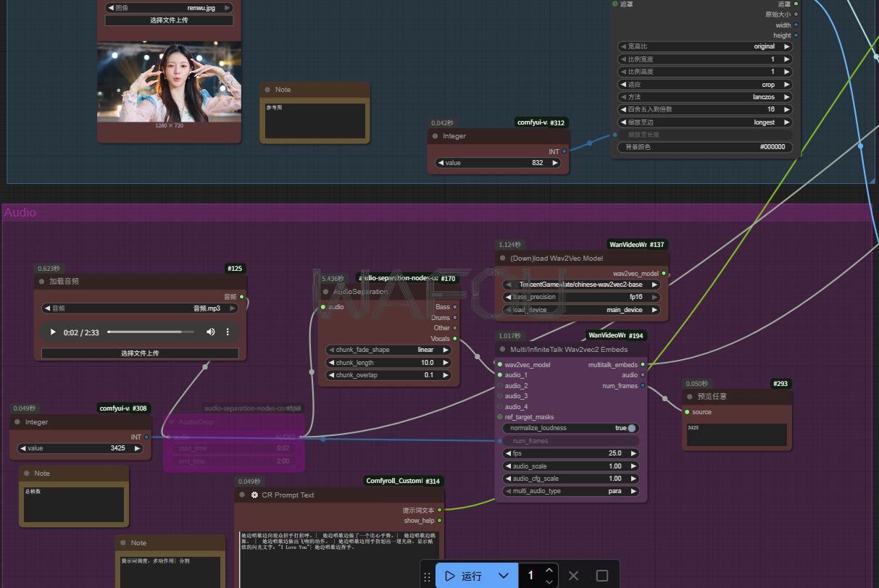Select the Audio group title
This screenshot has height=588, width=879.
click(20, 212)
